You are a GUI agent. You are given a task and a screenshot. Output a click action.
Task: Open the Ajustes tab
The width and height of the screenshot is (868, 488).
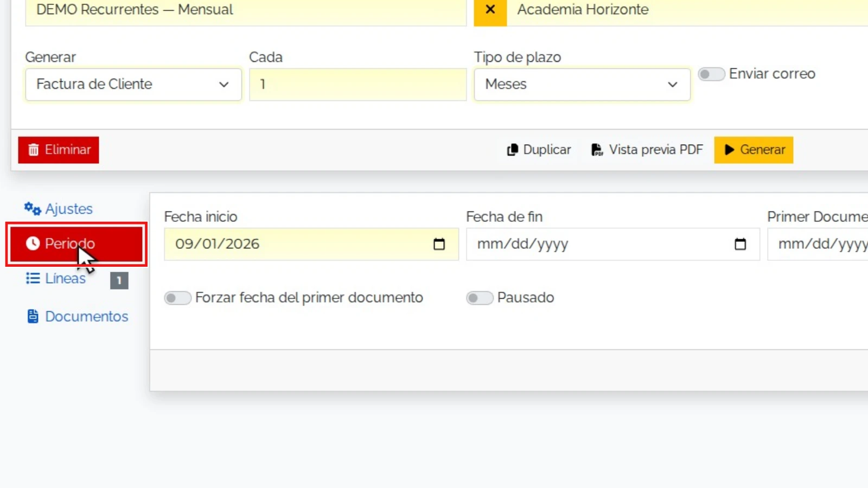[59, 209]
